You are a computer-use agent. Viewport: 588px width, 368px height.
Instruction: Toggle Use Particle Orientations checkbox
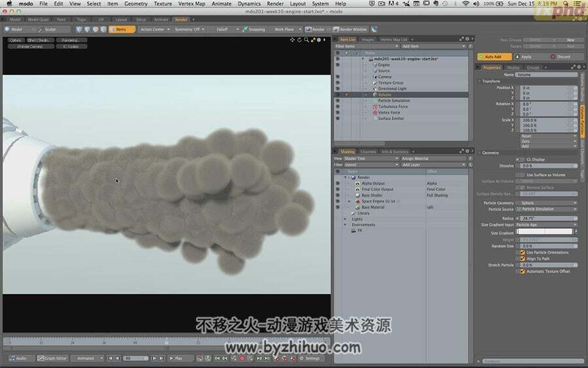(523, 252)
